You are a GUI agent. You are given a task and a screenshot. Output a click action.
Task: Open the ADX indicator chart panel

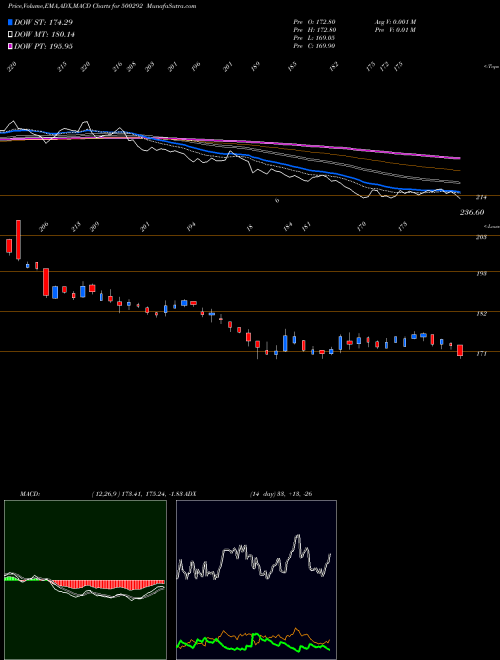coord(256,580)
